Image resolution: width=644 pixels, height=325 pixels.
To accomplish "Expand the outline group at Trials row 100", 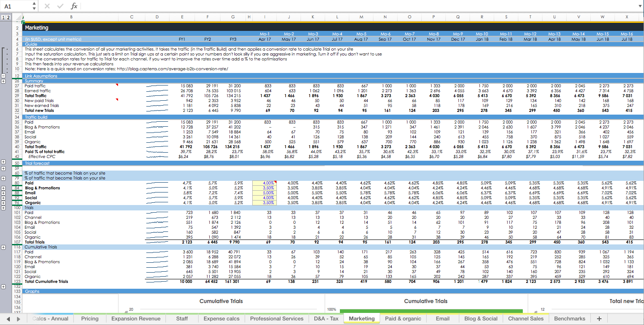I will 3,208.
